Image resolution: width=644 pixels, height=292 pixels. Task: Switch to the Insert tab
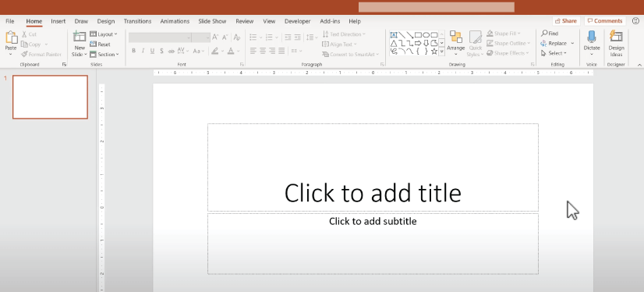58,21
